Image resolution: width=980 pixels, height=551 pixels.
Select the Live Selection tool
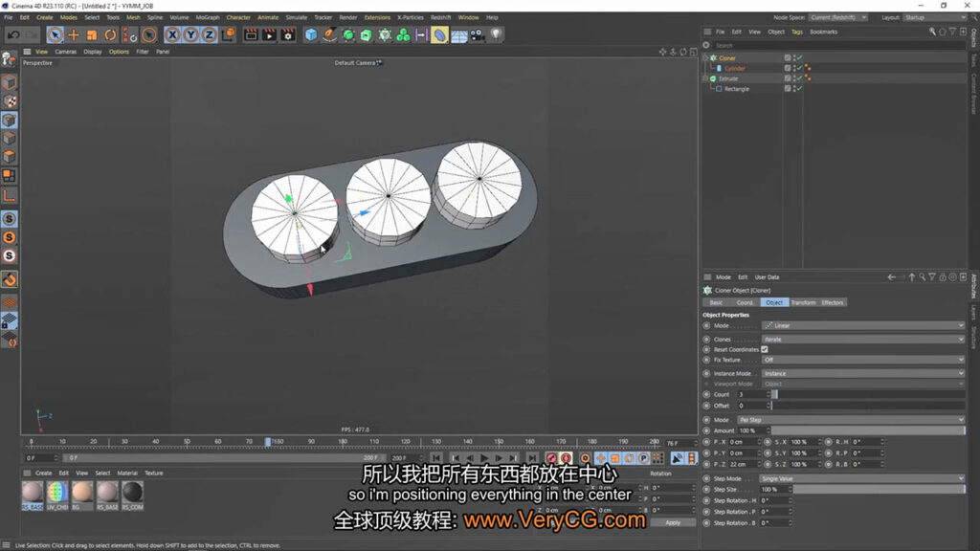click(55, 35)
